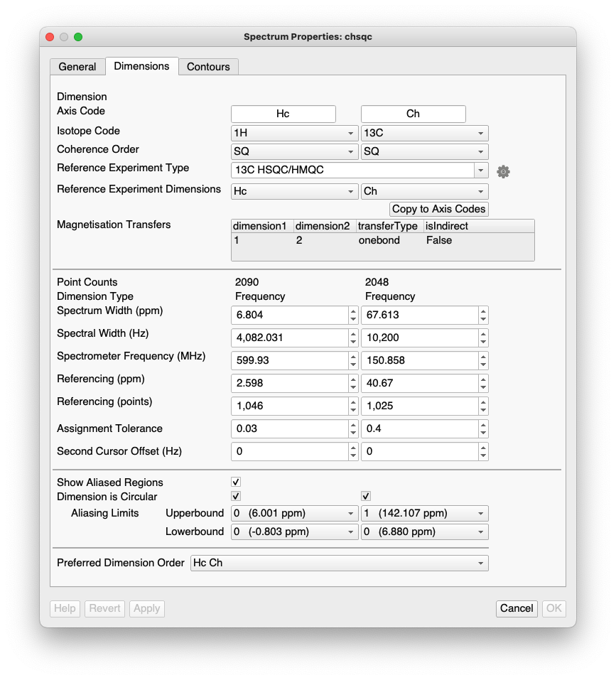Open the 1H Isotope Code dropdown
Image resolution: width=616 pixels, height=680 pixels.
[x=295, y=133]
